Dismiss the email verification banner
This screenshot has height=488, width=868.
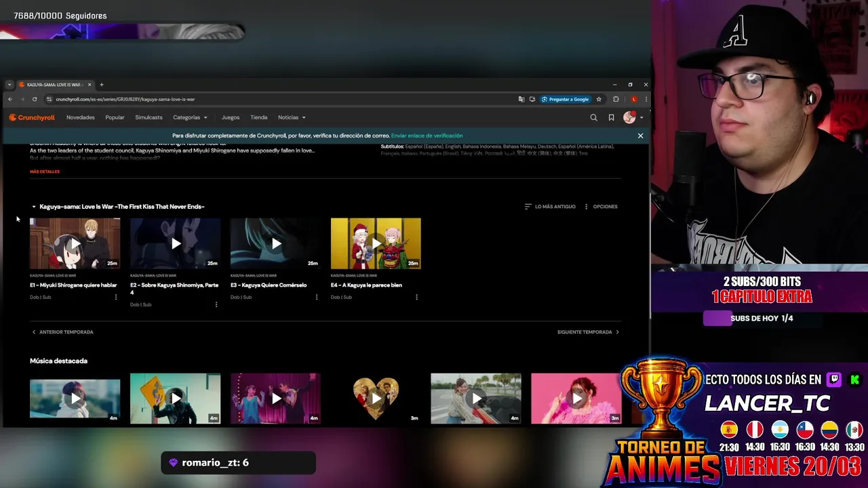tap(640, 136)
